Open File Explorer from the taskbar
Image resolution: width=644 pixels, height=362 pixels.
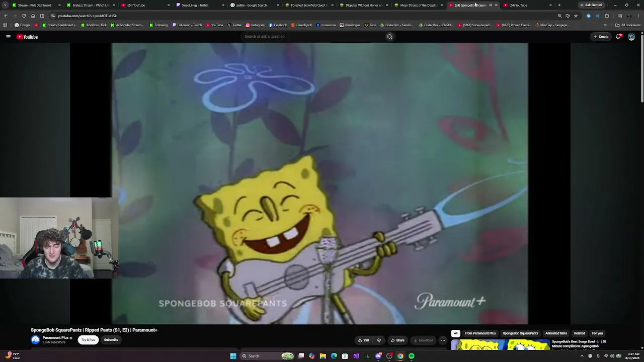pos(323,356)
